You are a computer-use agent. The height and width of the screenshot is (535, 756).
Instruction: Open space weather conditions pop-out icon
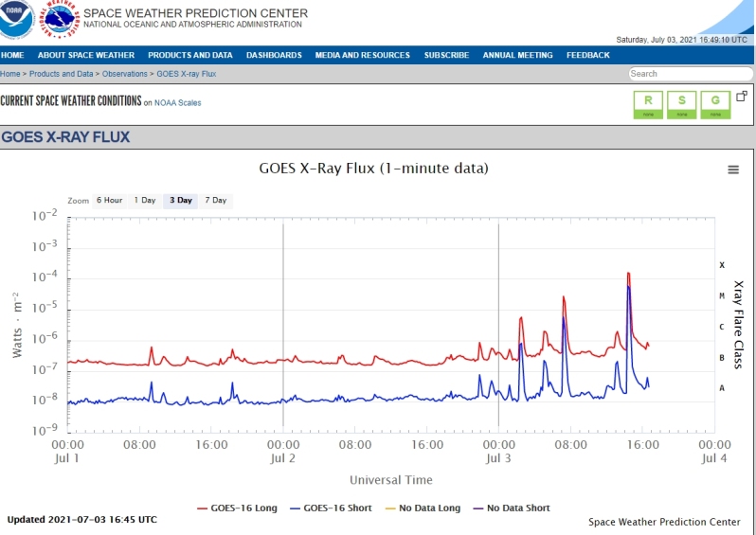[x=742, y=96]
